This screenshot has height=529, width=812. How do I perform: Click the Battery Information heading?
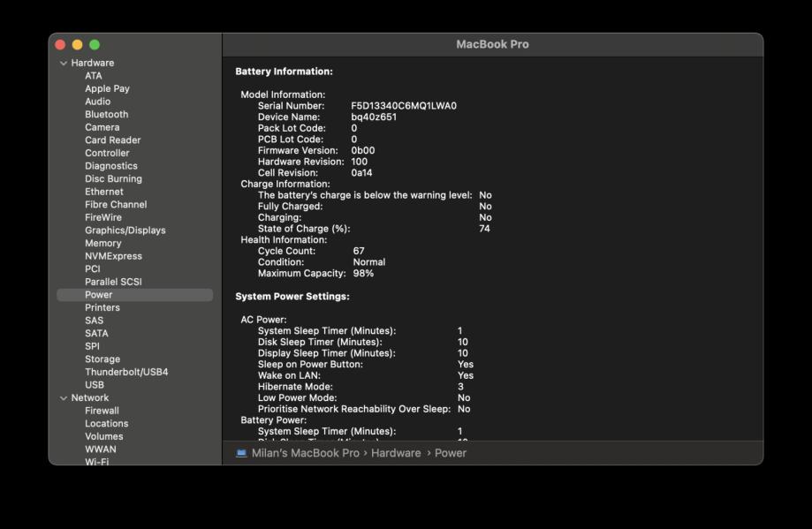(x=284, y=72)
